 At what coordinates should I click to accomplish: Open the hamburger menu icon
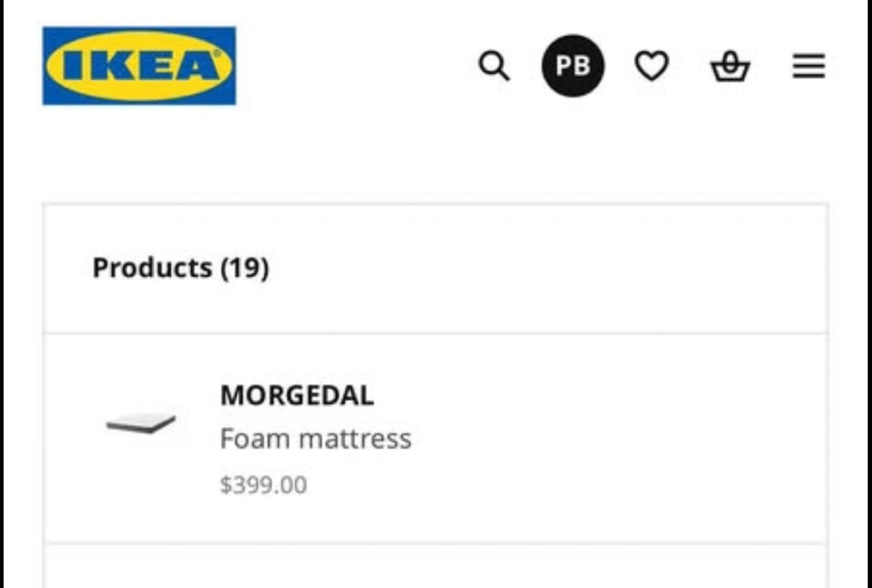click(809, 65)
